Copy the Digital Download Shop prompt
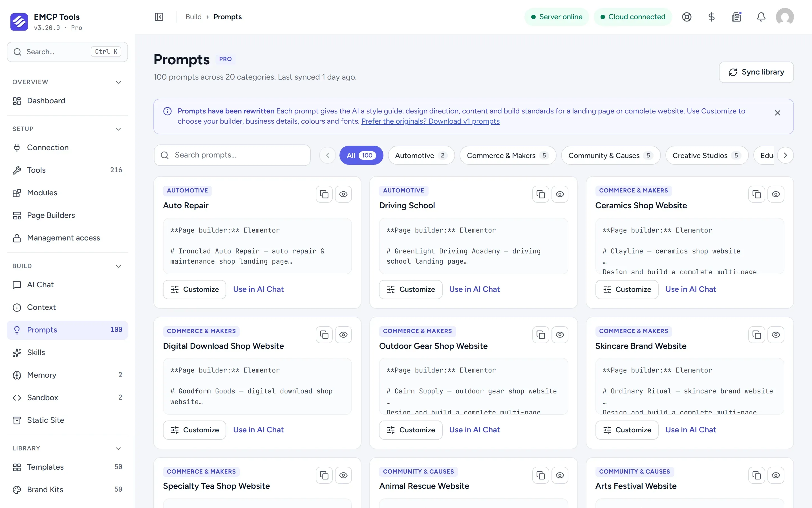Screen dimensions: 812x508 pos(324,335)
